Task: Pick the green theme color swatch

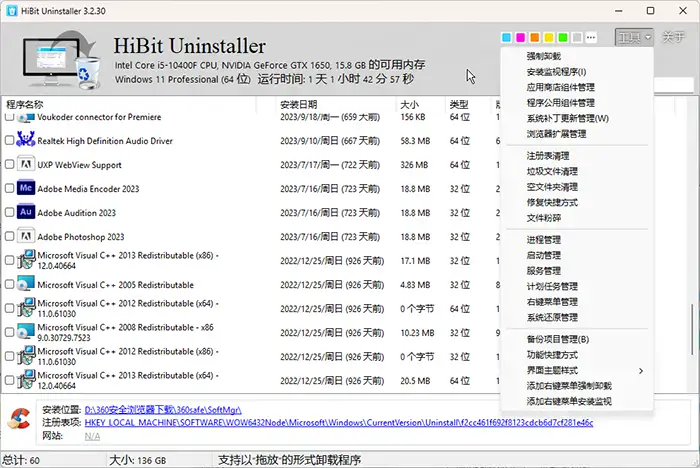Action: point(563,38)
